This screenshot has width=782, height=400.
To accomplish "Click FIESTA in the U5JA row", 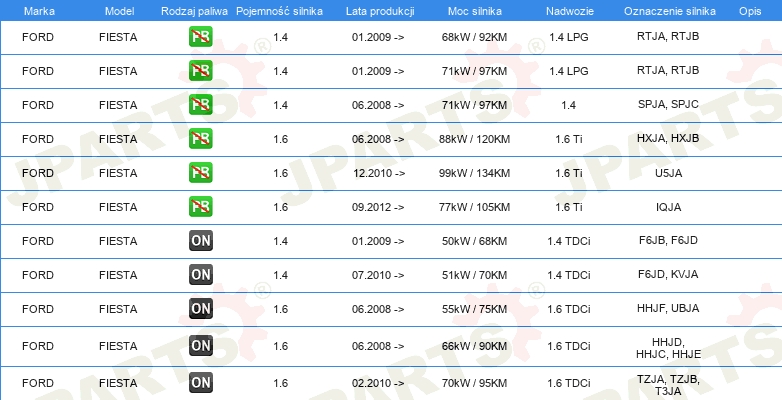I will coord(118,173).
